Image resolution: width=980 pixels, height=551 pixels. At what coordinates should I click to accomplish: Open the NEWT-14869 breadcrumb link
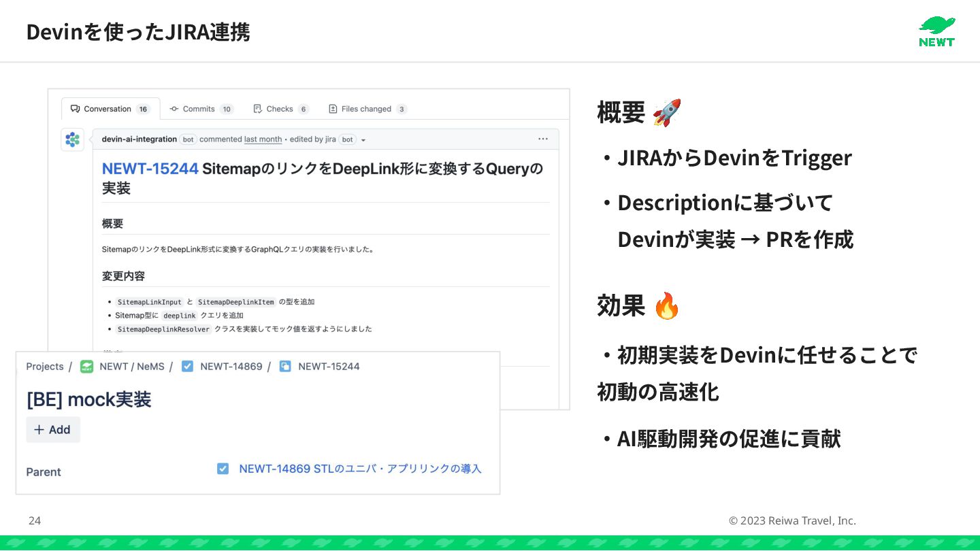(x=231, y=366)
